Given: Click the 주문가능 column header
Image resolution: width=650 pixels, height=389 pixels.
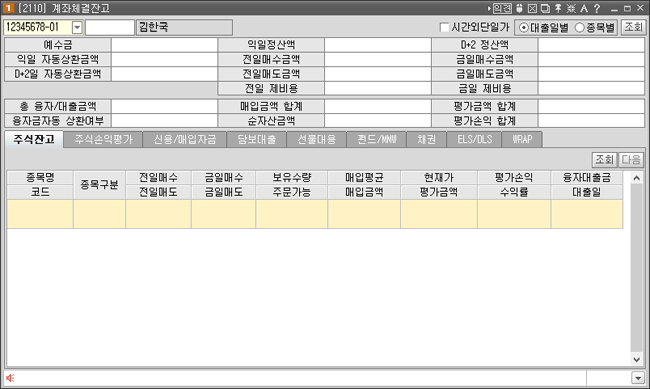Looking at the screenshot, I should coord(291,192).
